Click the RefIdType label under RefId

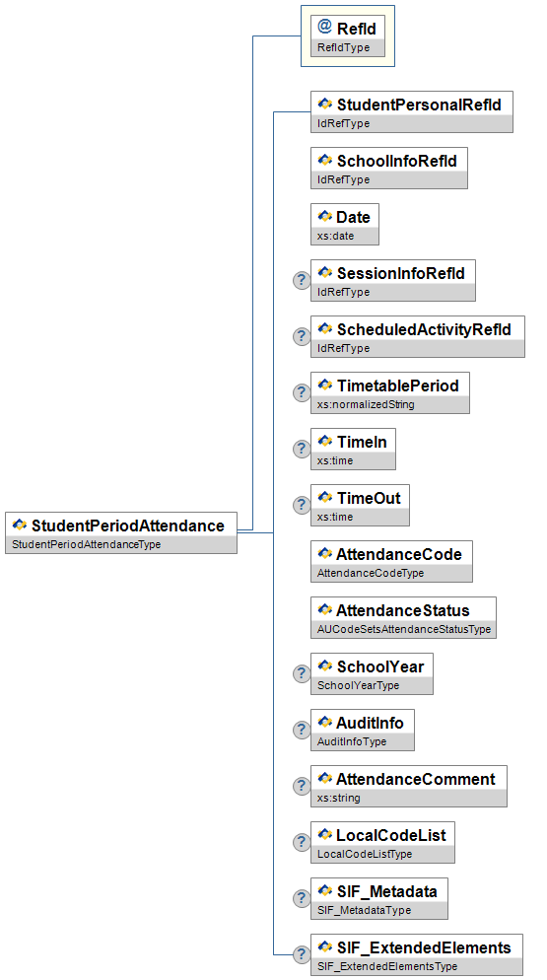pyautogui.click(x=343, y=48)
